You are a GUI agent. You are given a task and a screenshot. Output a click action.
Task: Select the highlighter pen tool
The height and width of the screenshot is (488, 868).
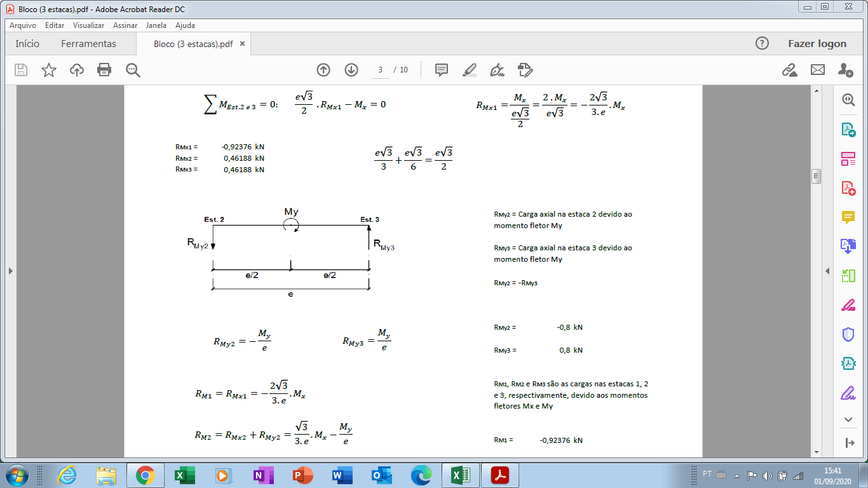tap(470, 70)
